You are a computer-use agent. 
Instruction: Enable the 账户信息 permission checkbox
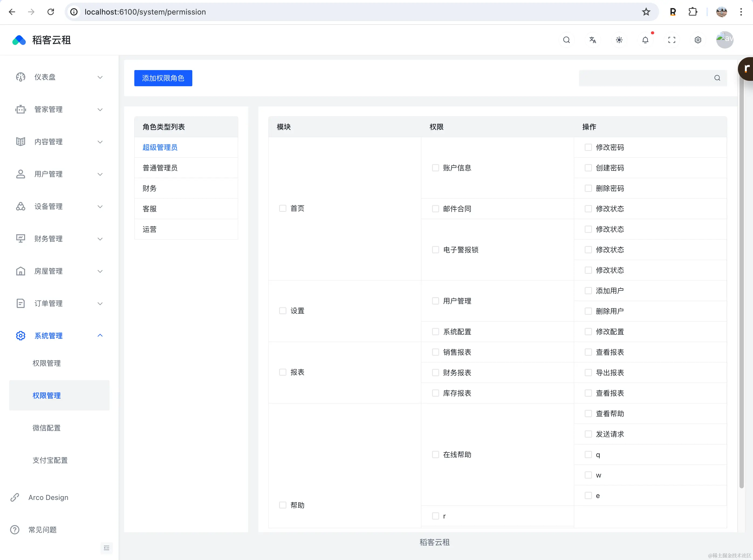(435, 168)
